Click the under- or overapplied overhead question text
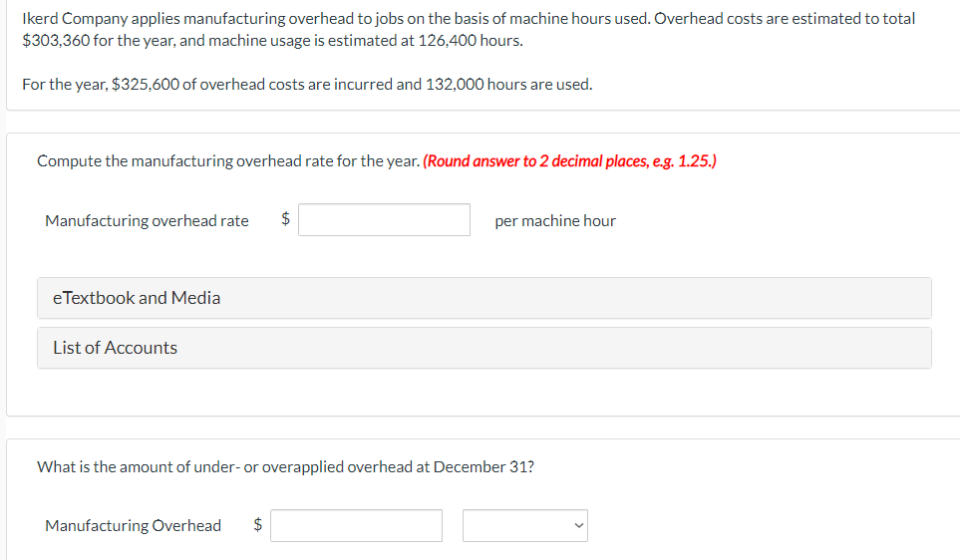 pos(285,465)
